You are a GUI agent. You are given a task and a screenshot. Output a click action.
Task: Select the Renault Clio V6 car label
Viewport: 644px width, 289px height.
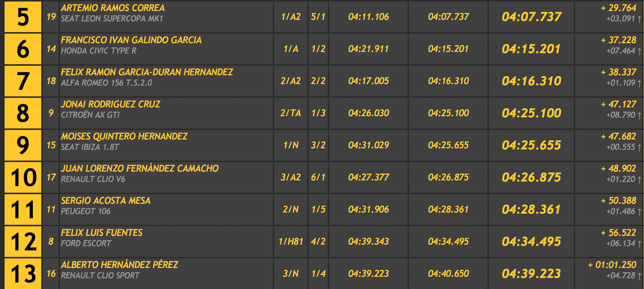point(93,179)
